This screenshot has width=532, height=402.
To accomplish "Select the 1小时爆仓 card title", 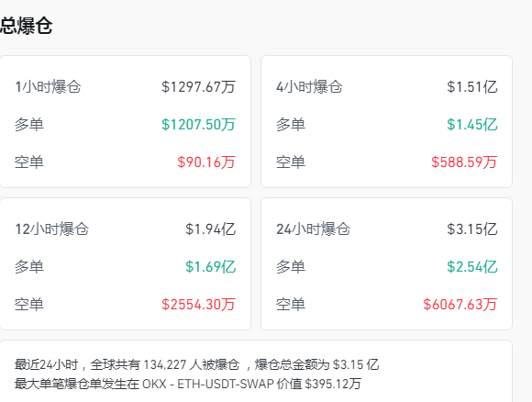I will (48, 87).
